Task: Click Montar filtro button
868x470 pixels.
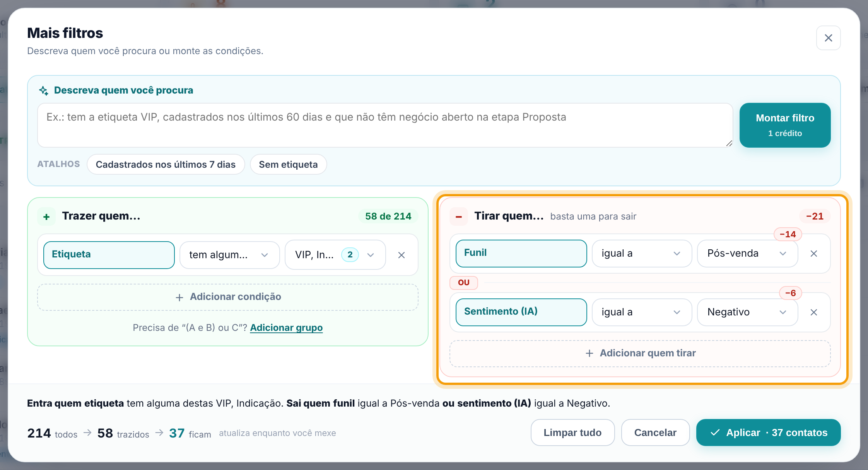Action: (x=785, y=125)
